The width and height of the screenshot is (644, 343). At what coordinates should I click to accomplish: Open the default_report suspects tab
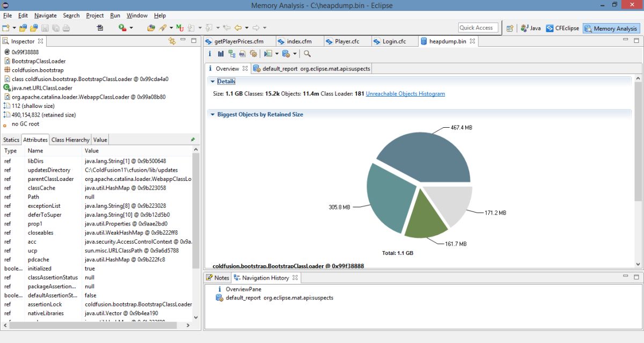(x=311, y=69)
